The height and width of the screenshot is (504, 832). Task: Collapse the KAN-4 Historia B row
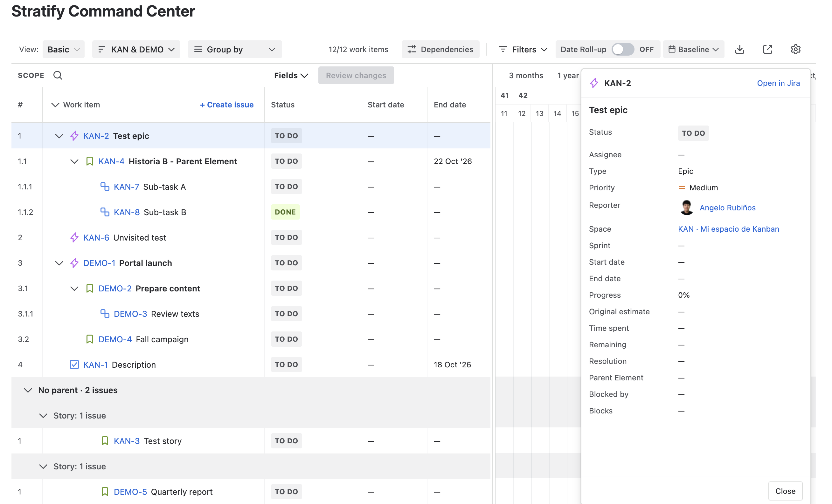(x=74, y=161)
